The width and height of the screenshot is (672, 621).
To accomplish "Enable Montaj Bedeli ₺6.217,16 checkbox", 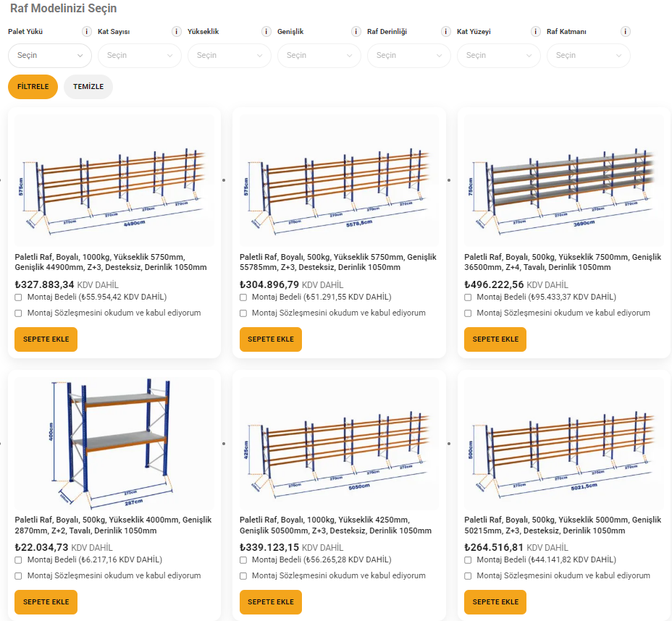I will click(x=18, y=560).
